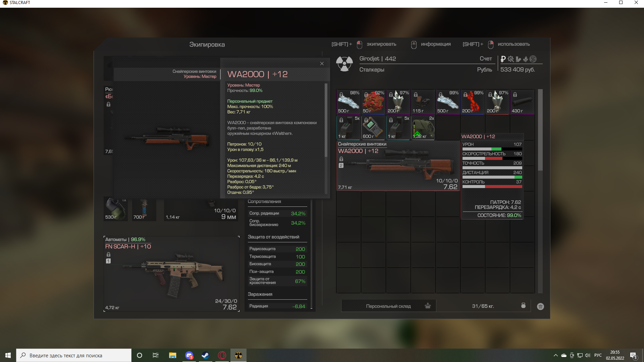The width and height of the screenshot is (644, 362).
Task: Click the Экипировка panel title
Action: point(207,45)
